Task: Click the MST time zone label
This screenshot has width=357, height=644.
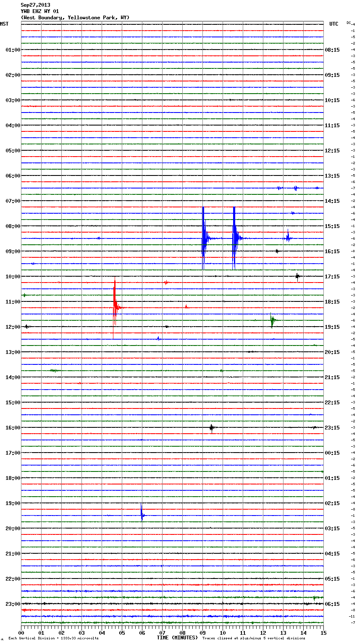Action: [4, 24]
